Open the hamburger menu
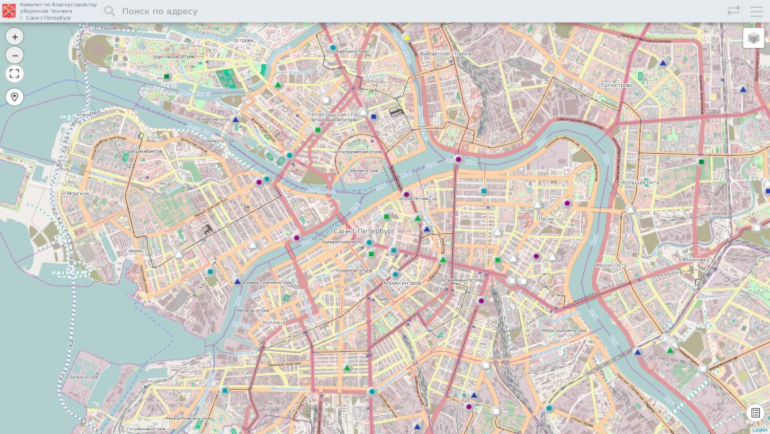Screen dimensions: 770x434 (x=756, y=11)
